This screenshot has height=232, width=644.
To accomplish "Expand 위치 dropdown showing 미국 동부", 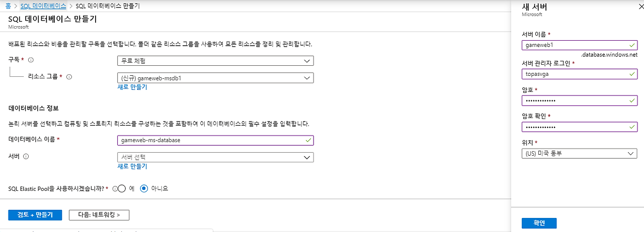I will coord(580,154).
